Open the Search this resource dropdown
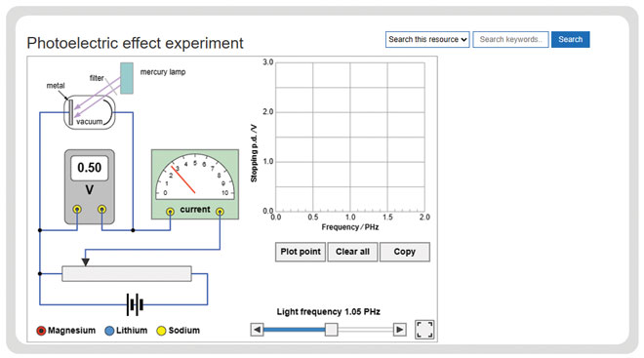This screenshot has width=644, height=358. tap(427, 39)
